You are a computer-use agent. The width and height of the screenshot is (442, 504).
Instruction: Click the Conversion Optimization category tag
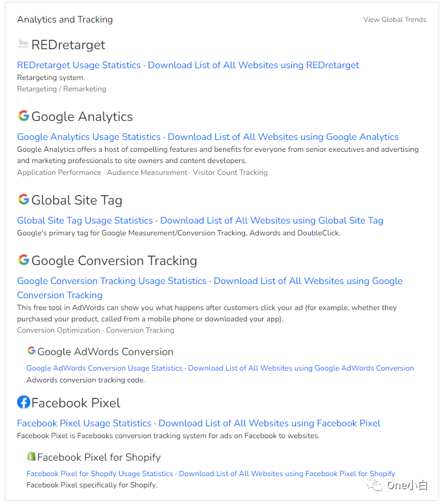[x=59, y=330]
